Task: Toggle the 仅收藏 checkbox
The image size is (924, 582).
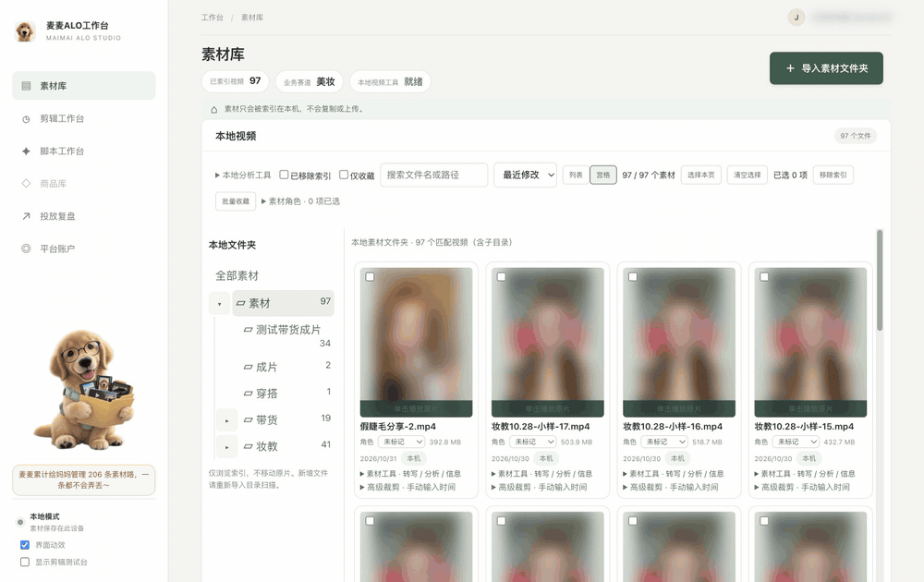Action: tap(344, 175)
